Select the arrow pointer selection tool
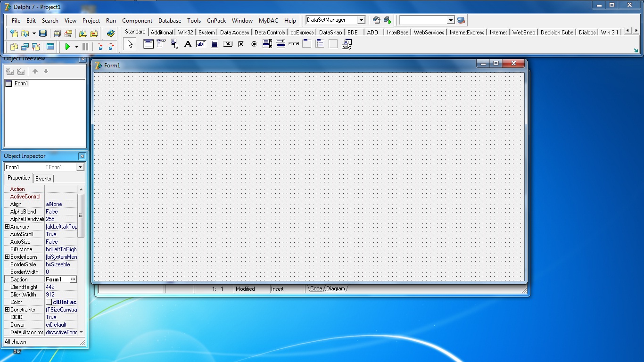 click(130, 44)
